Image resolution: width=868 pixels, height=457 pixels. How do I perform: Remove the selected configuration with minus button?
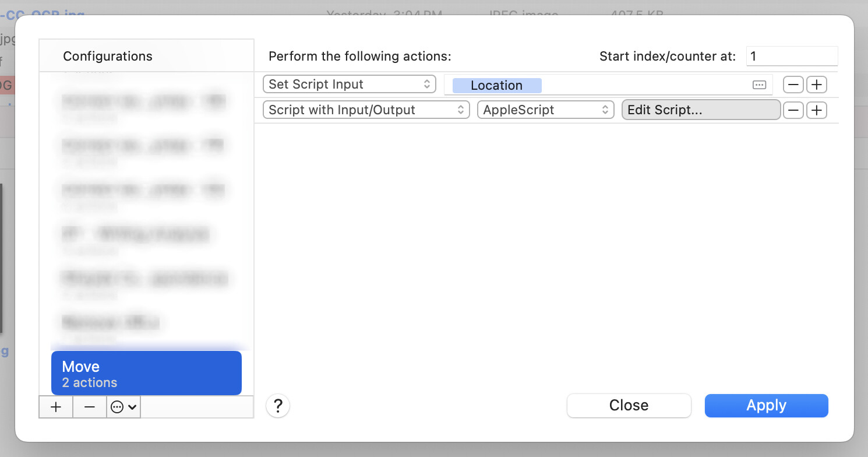coord(90,407)
